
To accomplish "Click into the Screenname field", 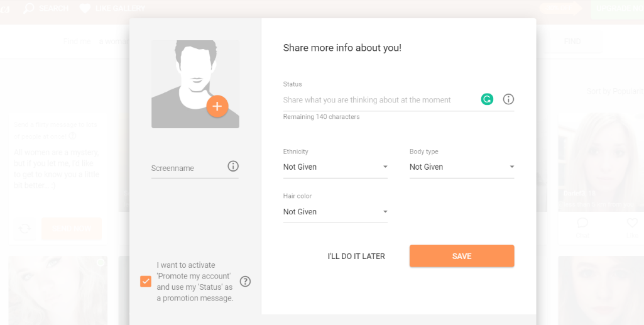I will coord(187,168).
